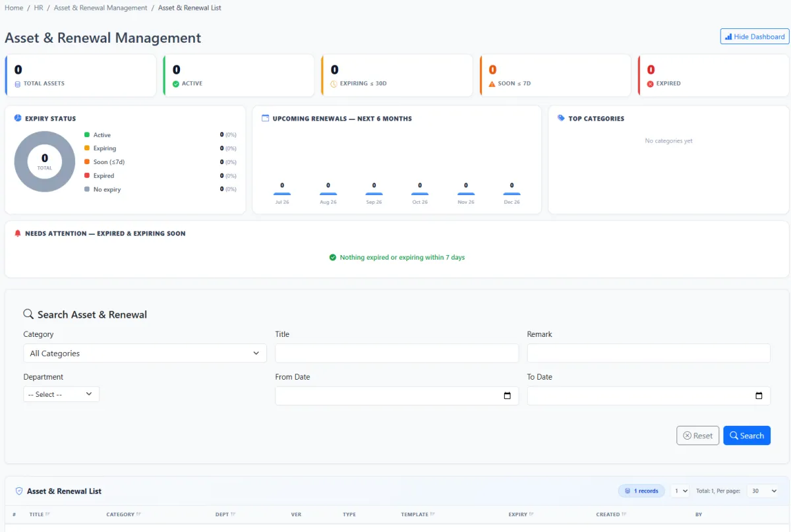
Task: Click the Reset button
Action: pyautogui.click(x=698, y=436)
